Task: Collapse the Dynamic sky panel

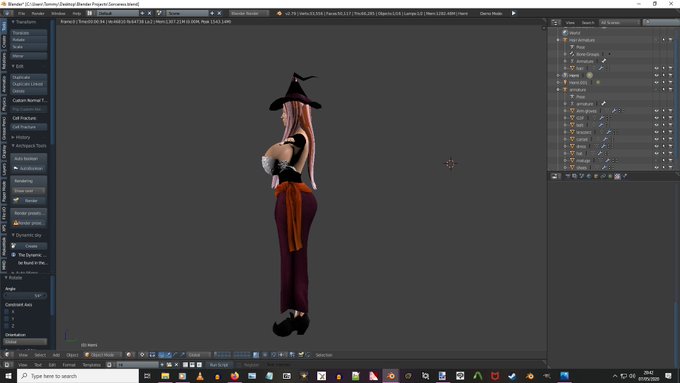Action: (x=26, y=235)
